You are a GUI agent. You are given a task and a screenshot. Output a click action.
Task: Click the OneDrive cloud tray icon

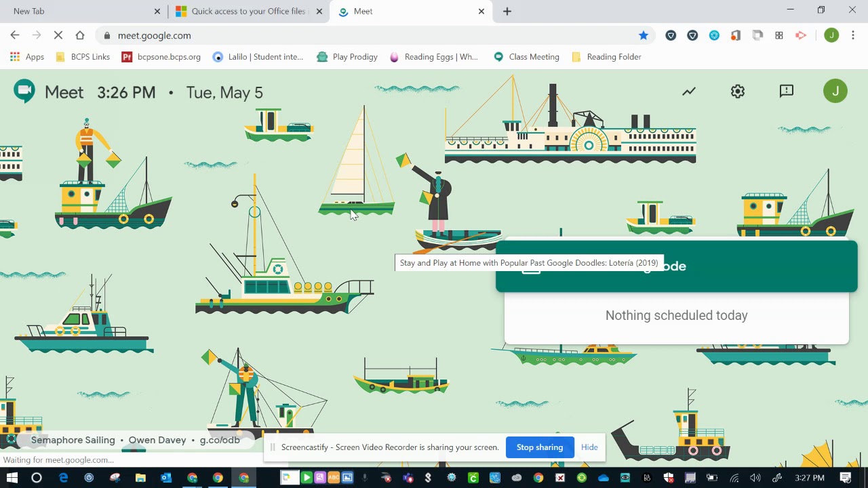(x=604, y=478)
